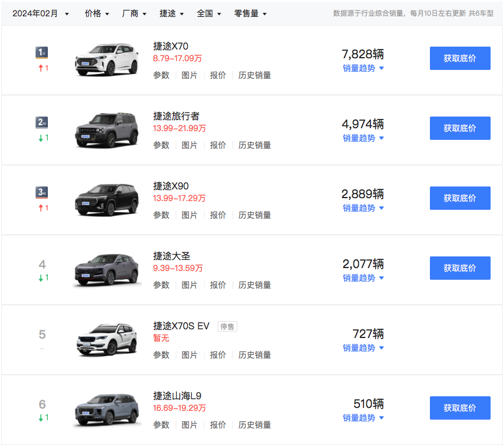
Task: Open the 捷途X70S EV model title
Action: (x=181, y=326)
